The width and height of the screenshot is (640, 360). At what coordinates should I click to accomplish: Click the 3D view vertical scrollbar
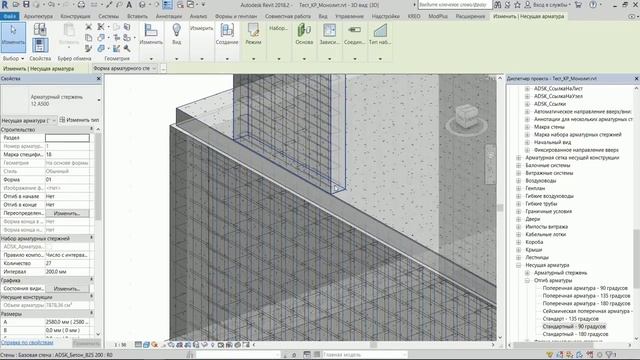[500, 207]
